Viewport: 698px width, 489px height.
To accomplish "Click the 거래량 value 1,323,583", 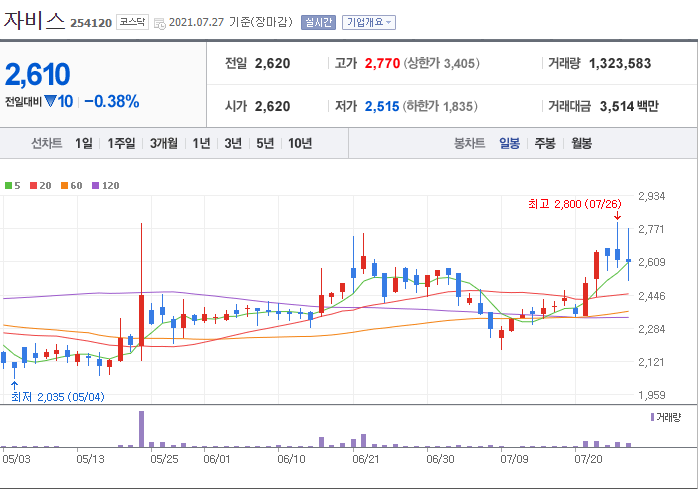I will pos(620,63).
